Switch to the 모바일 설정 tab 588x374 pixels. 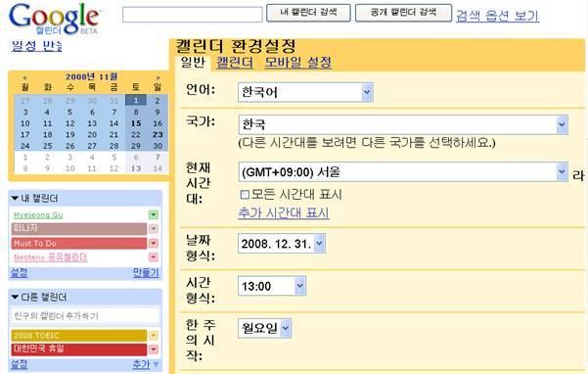[298, 63]
